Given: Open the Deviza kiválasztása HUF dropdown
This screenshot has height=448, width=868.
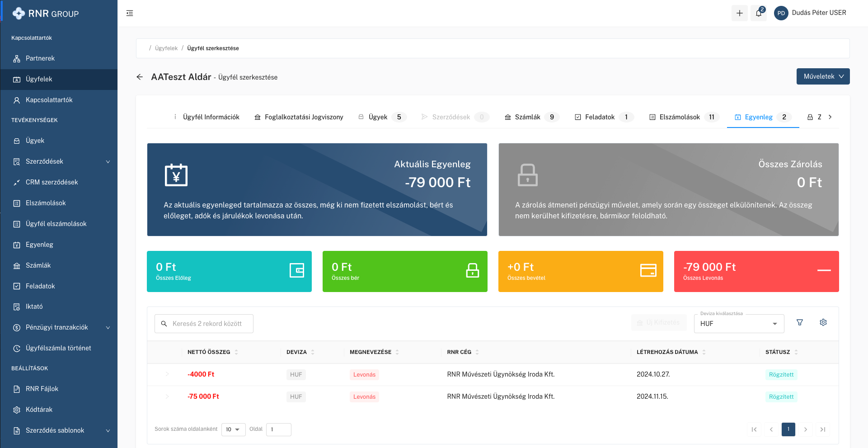Looking at the screenshot, I should [738, 324].
